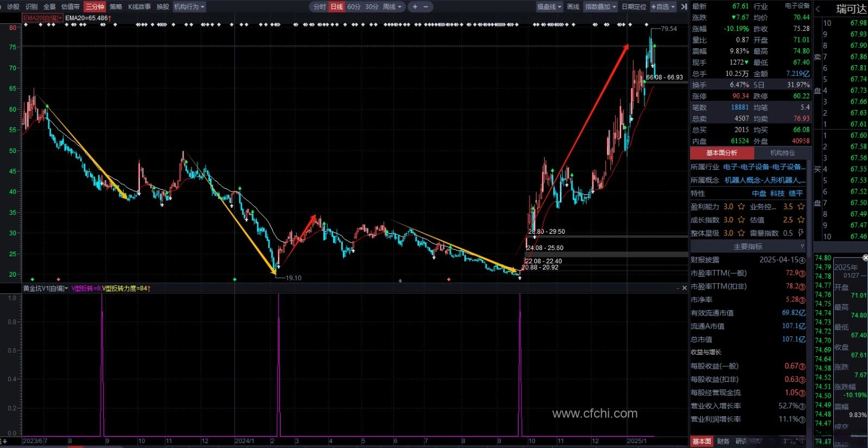Switch to the 基本面分析 tab
Image resolution: width=868 pixels, height=448 pixels.
tap(722, 153)
